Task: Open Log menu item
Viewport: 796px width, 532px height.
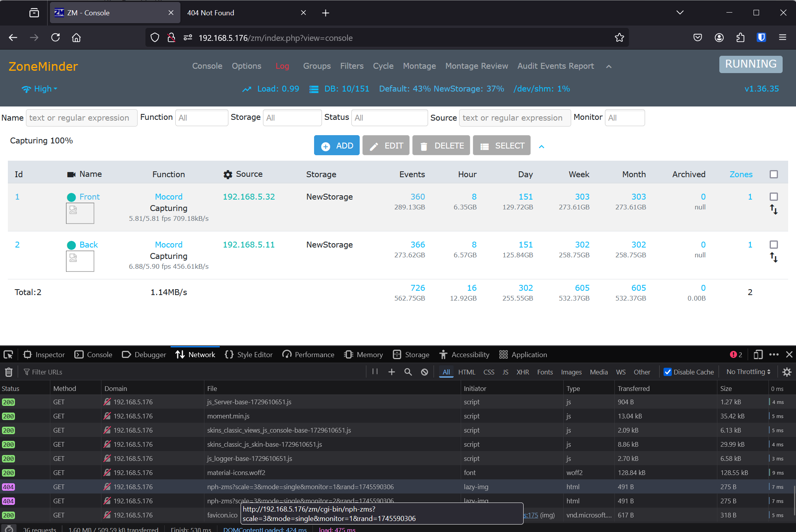Action: click(282, 66)
